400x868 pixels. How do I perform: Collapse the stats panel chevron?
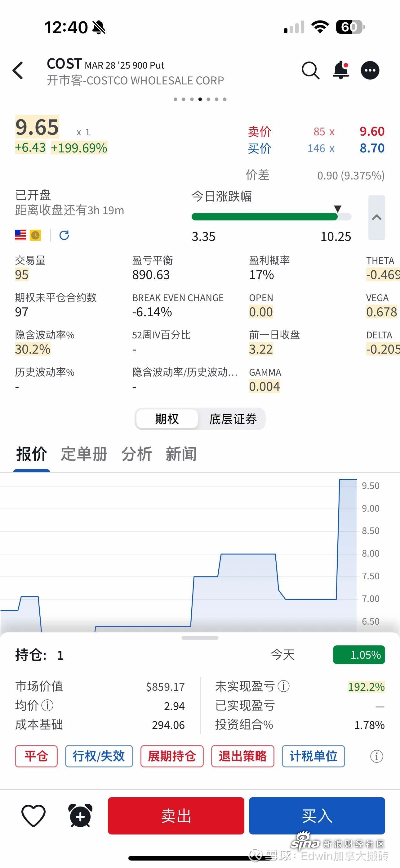tap(376, 217)
